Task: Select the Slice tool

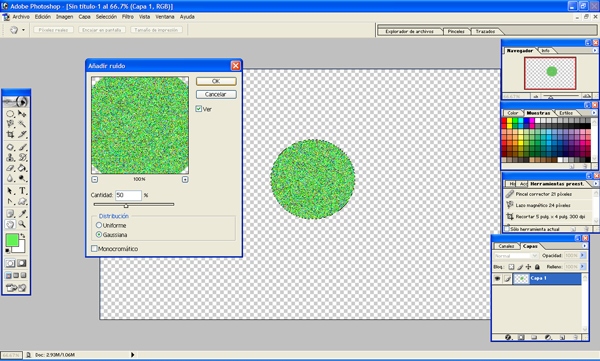Action: tap(22, 134)
